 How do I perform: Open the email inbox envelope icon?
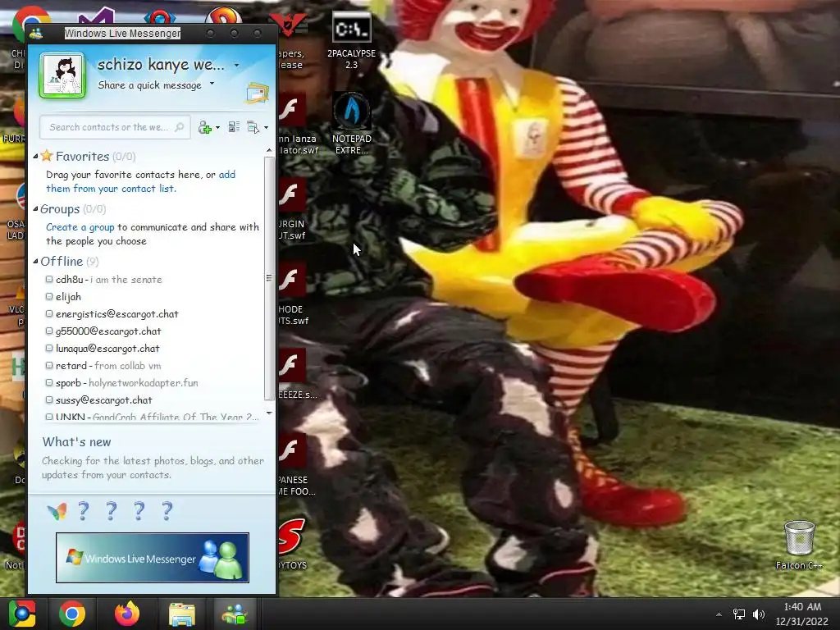257,94
